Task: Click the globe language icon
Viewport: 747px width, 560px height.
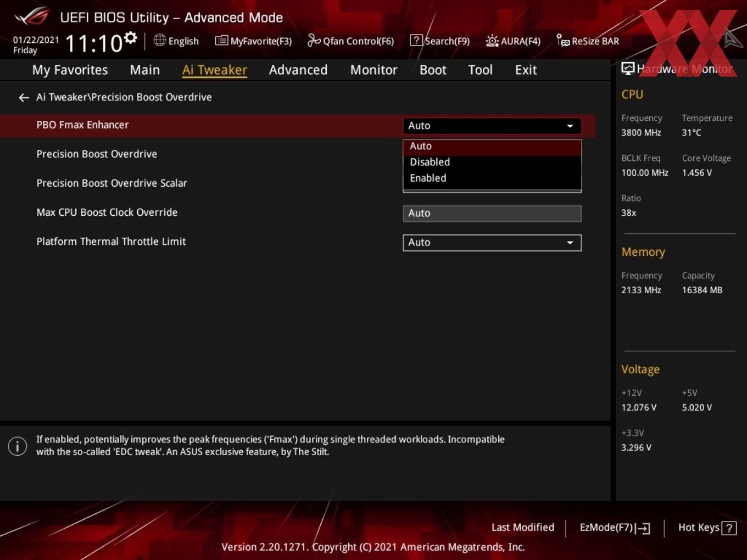Action: [159, 40]
